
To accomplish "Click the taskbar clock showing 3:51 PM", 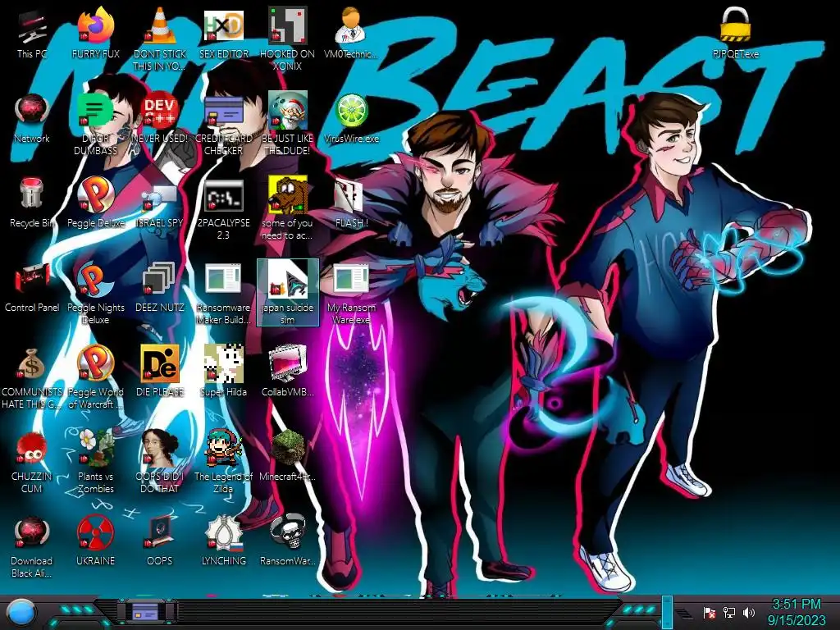I will 797,605.
